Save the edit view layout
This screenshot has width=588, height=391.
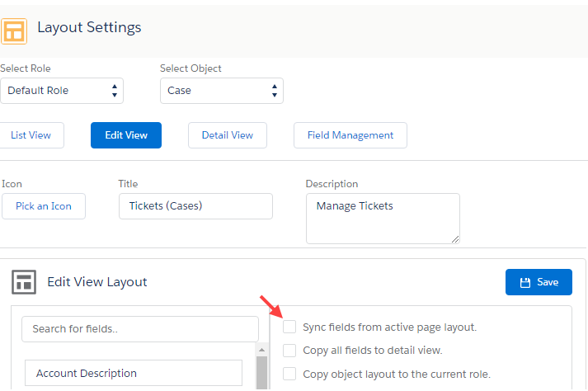(539, 282)
